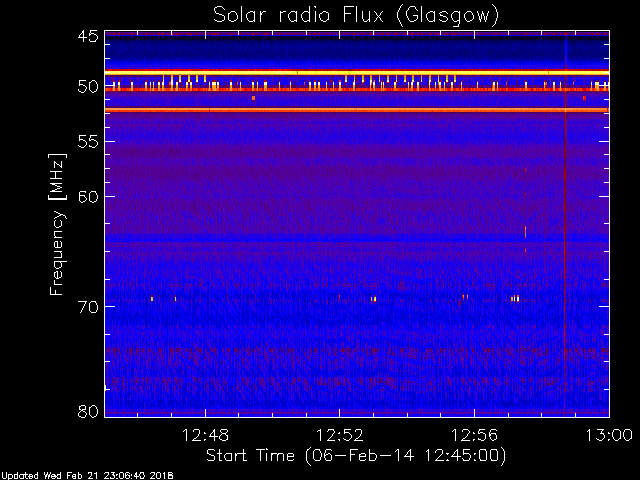Click the 12:48 time tick label
Image resolution: width=640 pixels, height=480 pixels.
(x=205, y=435)
